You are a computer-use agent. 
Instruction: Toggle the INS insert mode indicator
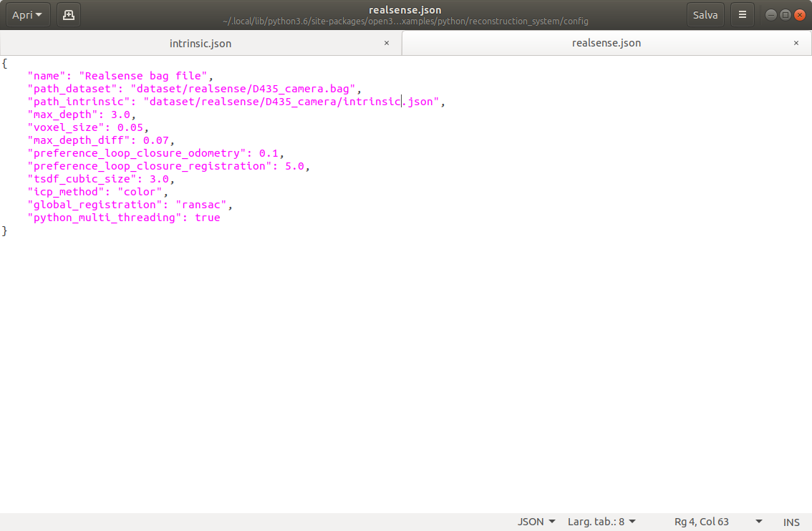click(791, 522)
